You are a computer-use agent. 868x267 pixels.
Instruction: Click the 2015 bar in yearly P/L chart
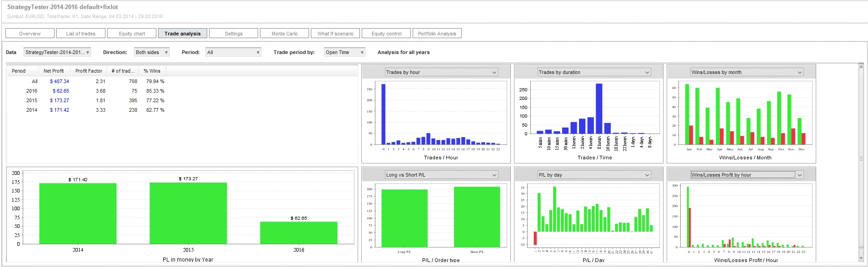[188, 213]
